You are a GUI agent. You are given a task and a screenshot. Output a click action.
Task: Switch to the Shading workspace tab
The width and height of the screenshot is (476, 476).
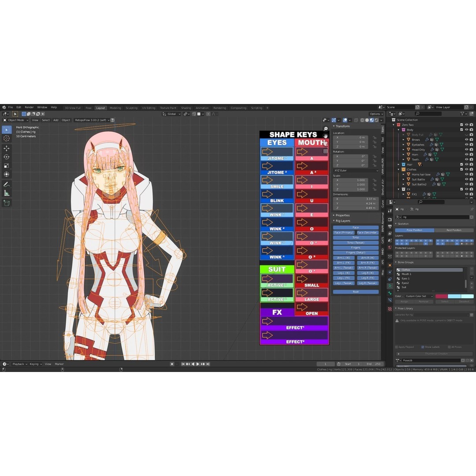[x=186, y=108]
